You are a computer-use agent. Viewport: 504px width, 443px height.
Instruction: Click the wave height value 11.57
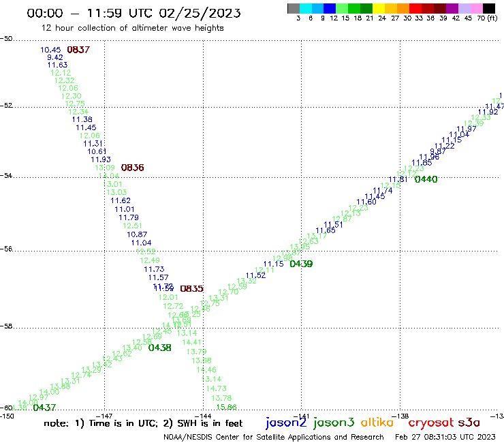(x=158, y=277)
